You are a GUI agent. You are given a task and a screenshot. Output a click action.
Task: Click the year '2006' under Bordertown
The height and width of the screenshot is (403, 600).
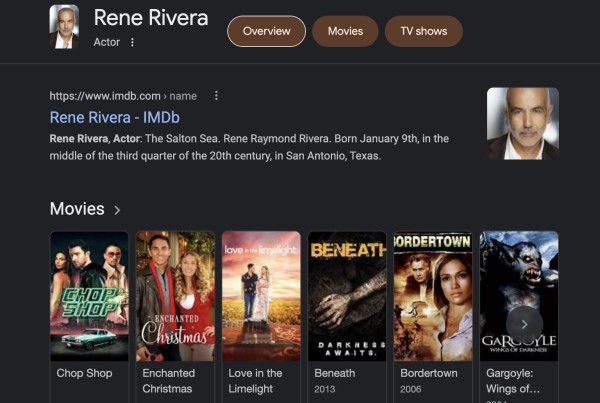[411, 389]
